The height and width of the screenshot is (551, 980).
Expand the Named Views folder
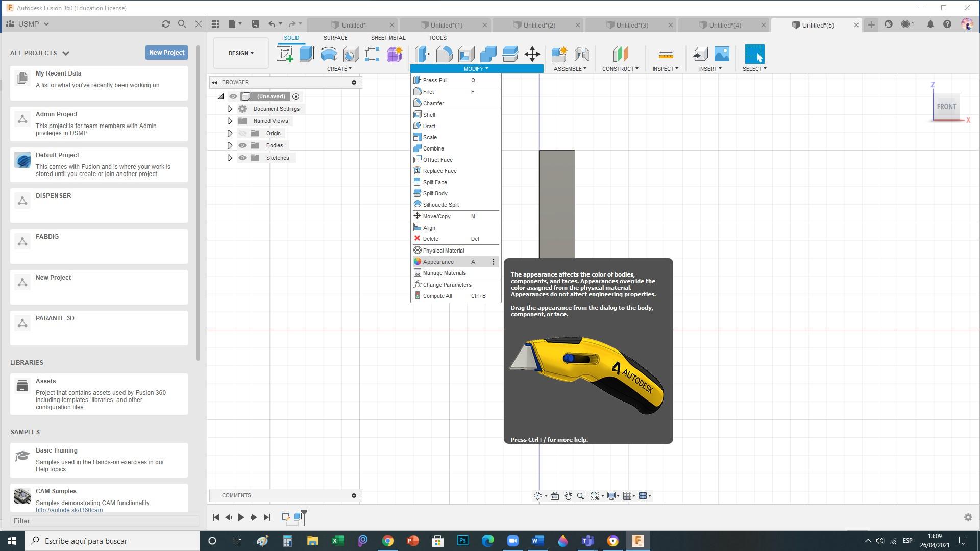pyautogui.click(x=229, y=121)
